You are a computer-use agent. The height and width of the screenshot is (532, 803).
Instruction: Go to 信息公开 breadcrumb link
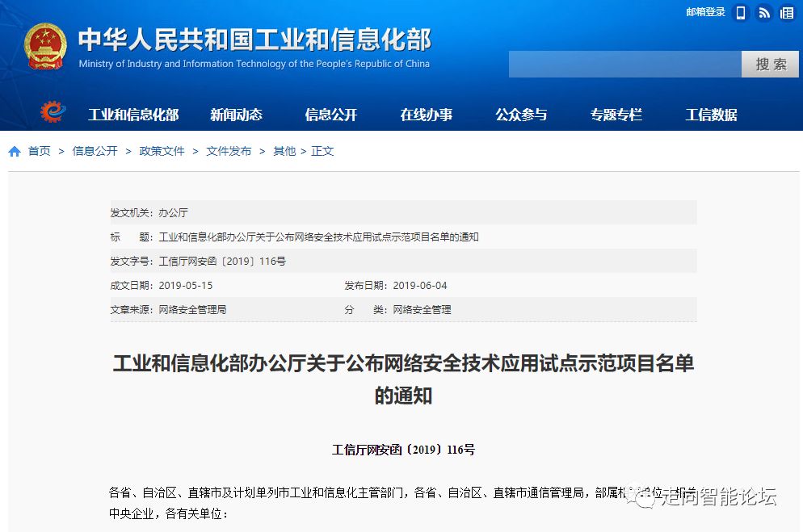[95, 152]
